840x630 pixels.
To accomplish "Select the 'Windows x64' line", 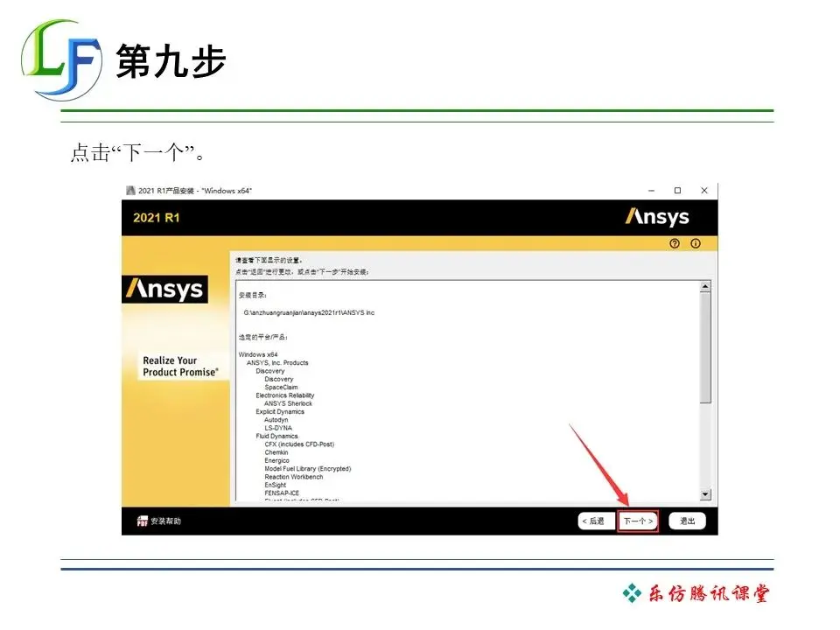I will point(258,354).
